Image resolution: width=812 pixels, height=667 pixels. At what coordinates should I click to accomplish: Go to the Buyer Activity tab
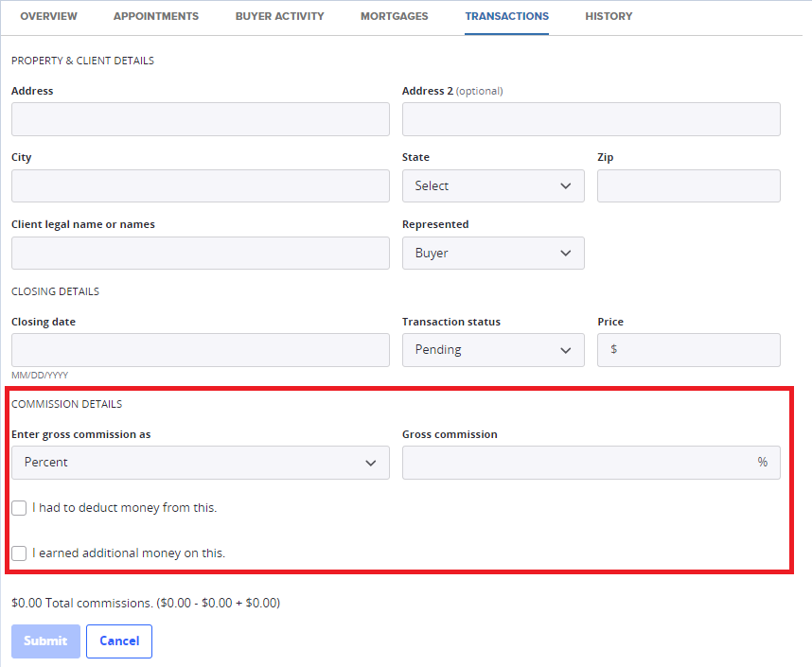[279, 16]
